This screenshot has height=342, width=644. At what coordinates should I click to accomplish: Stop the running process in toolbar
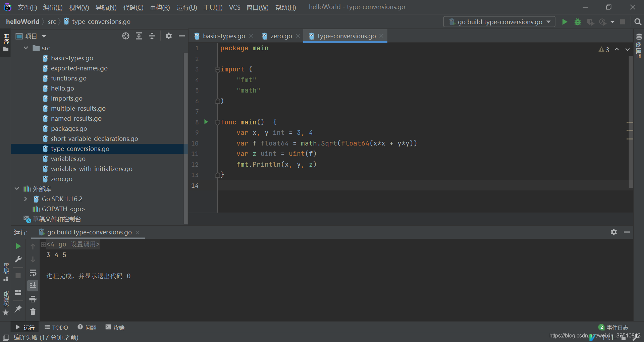click(623, 22)
